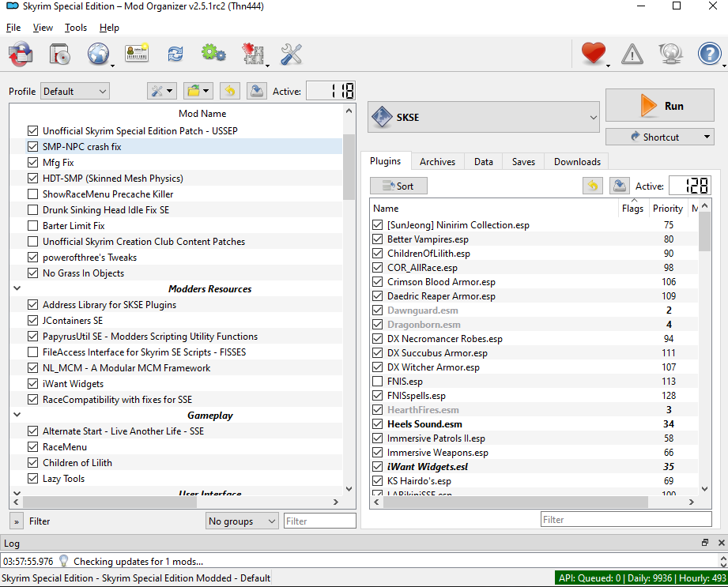Collapse the Modders Resources separator
Screen dimensions: 728x587
(17, 289)
